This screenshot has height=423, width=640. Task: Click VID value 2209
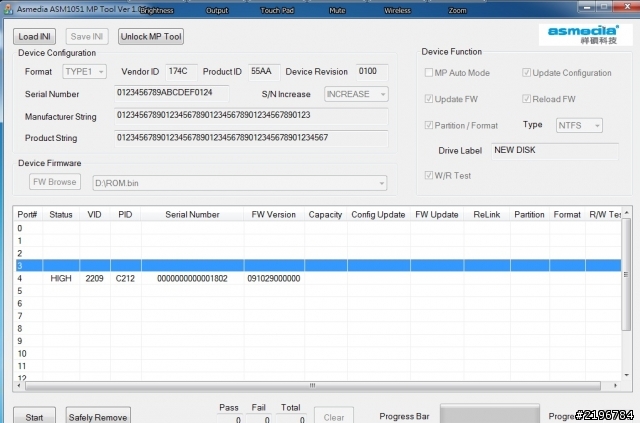[94, 278]
